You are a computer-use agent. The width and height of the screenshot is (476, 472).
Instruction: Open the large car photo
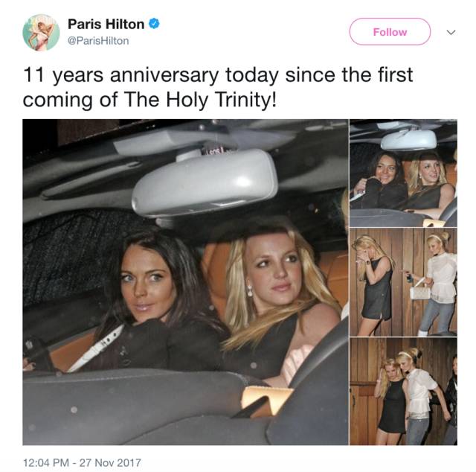185,281
